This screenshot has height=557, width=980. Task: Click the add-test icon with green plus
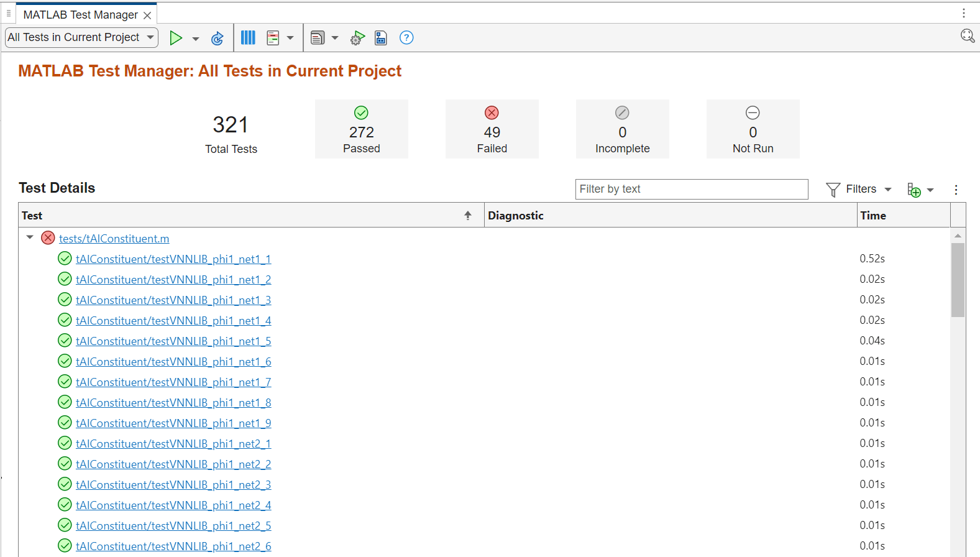(914, 190)
